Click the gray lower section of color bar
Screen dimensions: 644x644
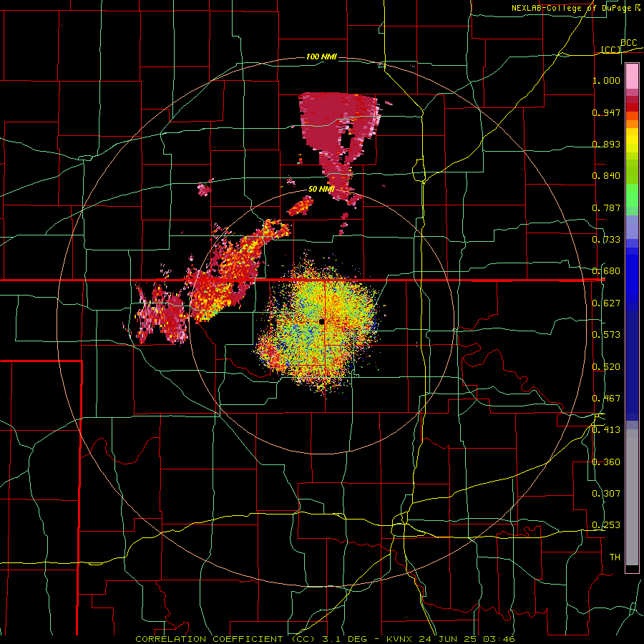[632, 497]
